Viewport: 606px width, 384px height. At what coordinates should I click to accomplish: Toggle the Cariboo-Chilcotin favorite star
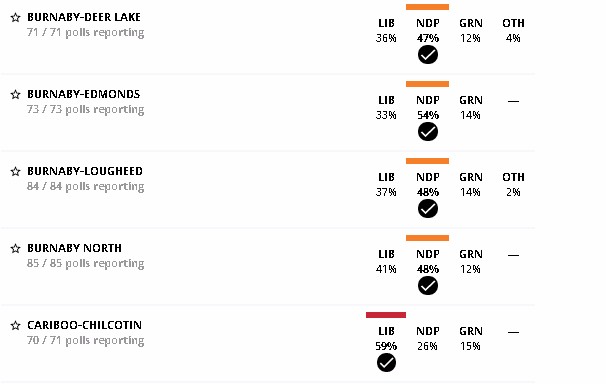[x=15, y=325]
